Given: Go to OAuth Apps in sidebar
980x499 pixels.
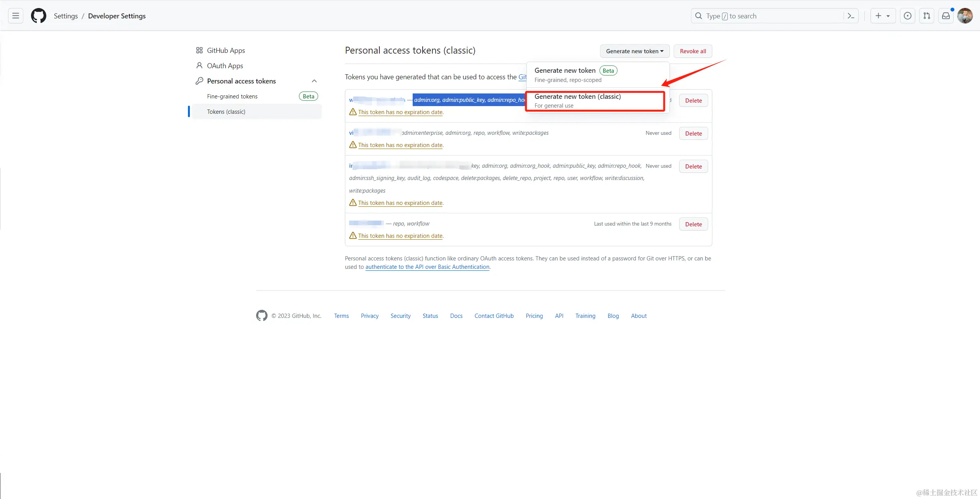Looking at the screenshot, I should point(225,65).
